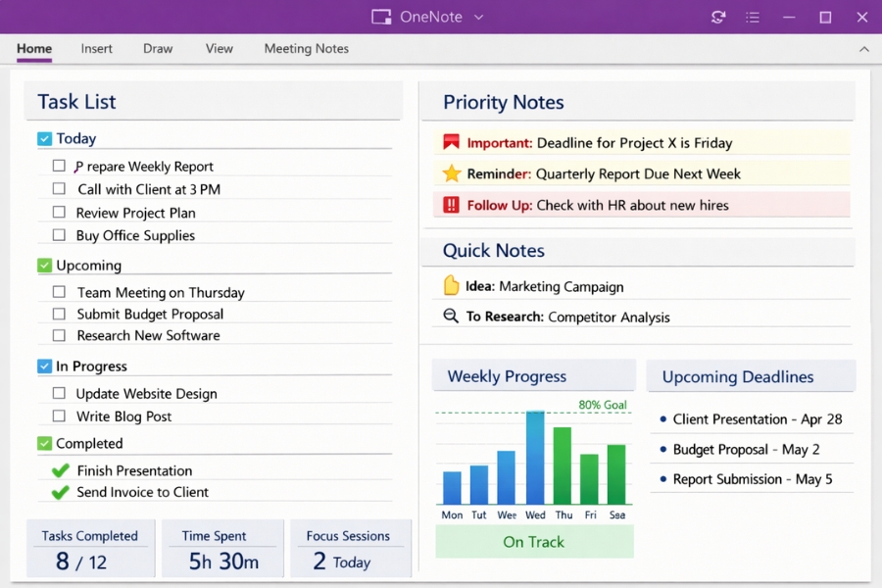
Task: Check the Prepare Weekly Report checkbox
Action: (59, 166)
